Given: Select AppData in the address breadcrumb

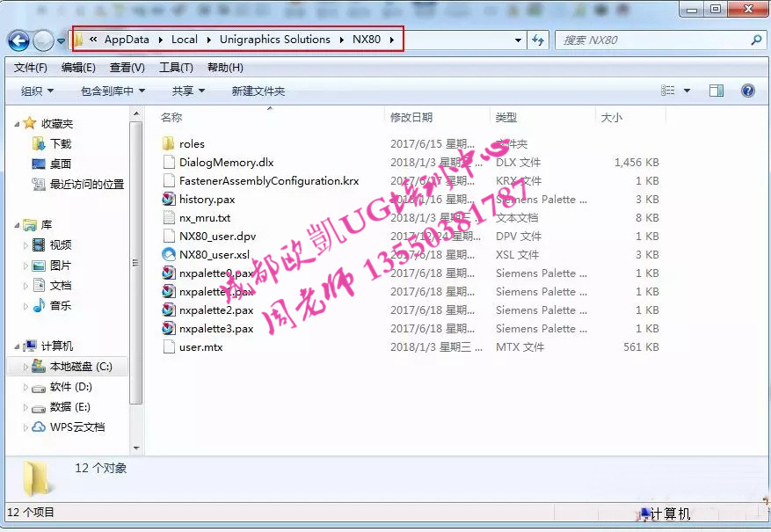Looking at the screenshot, I should point(127,40).
